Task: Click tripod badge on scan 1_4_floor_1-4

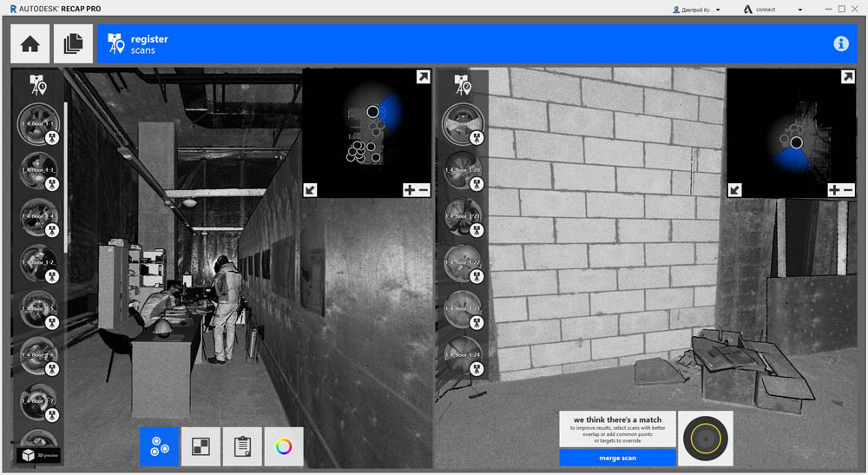Action: pyautogui.click(x=52, y=230)
